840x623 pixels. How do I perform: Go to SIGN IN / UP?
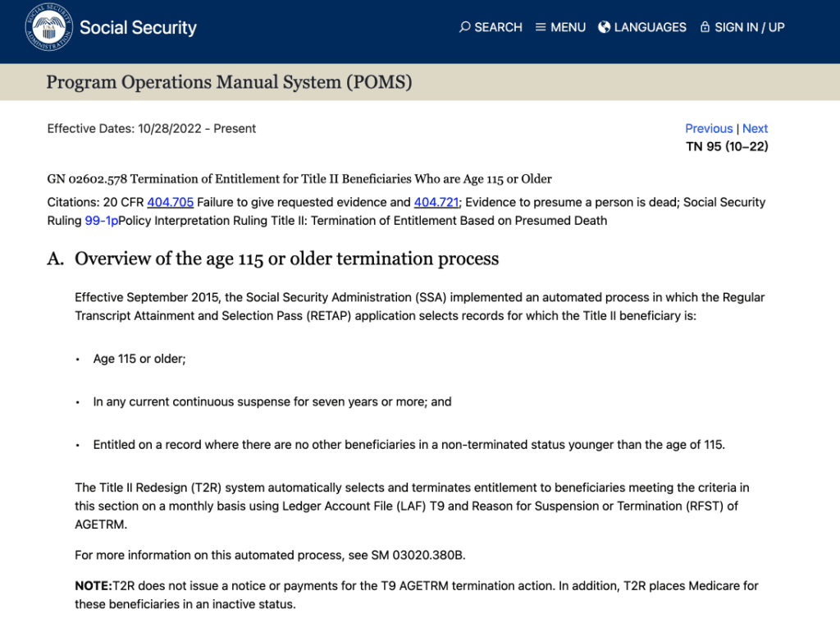point(749,27)
